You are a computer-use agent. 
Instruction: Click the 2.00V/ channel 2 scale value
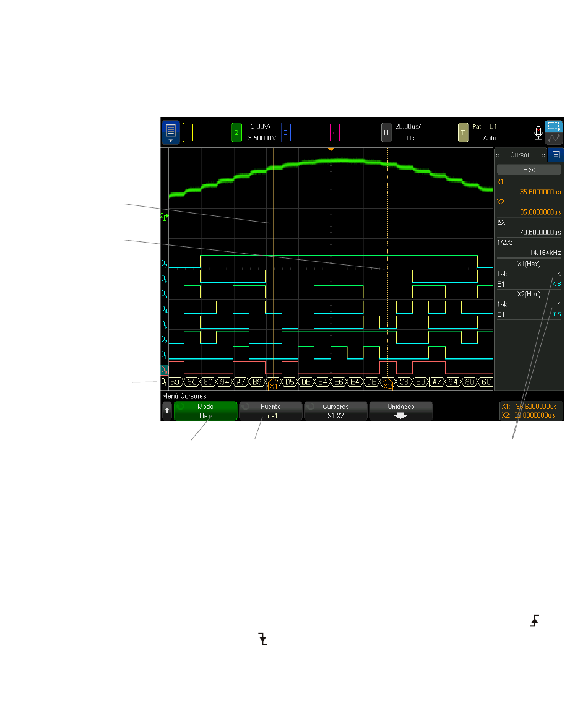pos(261,126)
